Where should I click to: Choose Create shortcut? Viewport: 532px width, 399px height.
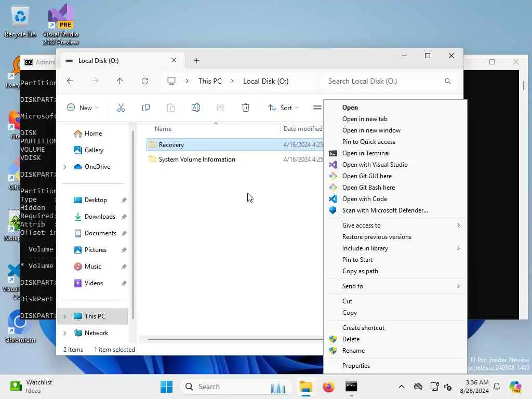tap(395, 328)
